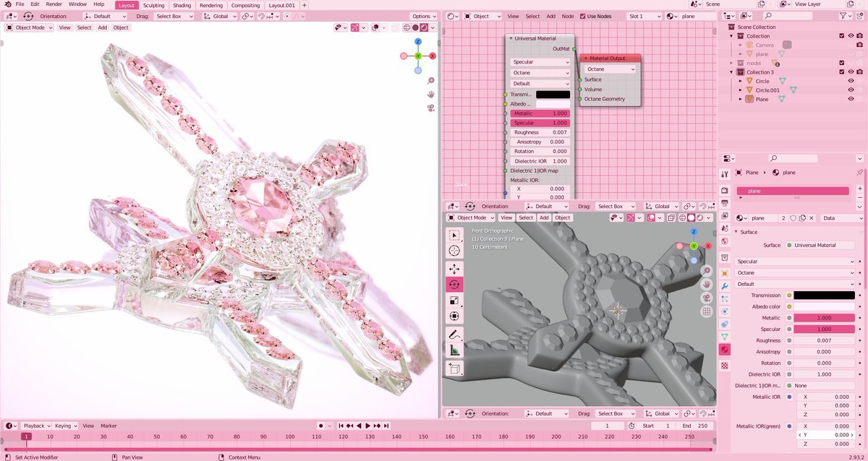Remove material slot with minus button

coord(859,198)
